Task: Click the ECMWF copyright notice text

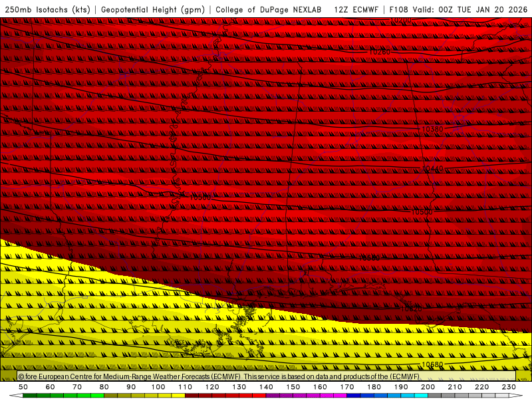Action: point(219,376)
